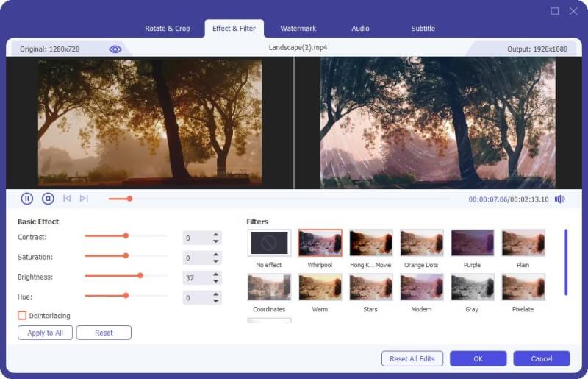Screen dimensions: 588x379
Task: Choose the Plain filter thumbnail
Action: coord(523,243)
